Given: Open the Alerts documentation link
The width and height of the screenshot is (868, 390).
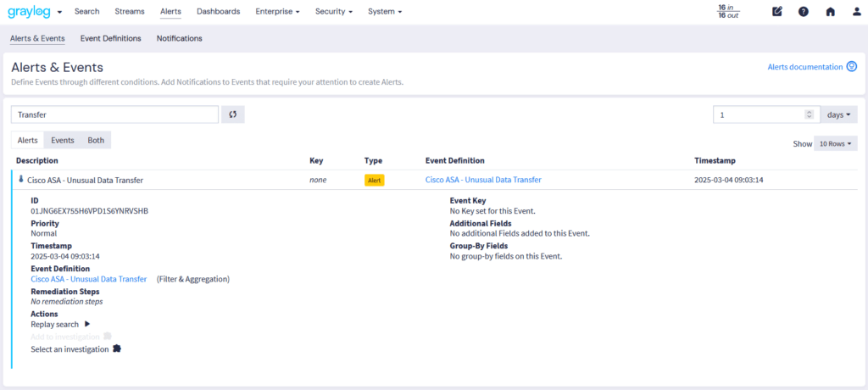Looking at the screenshot, I should [x=804, y=67].
